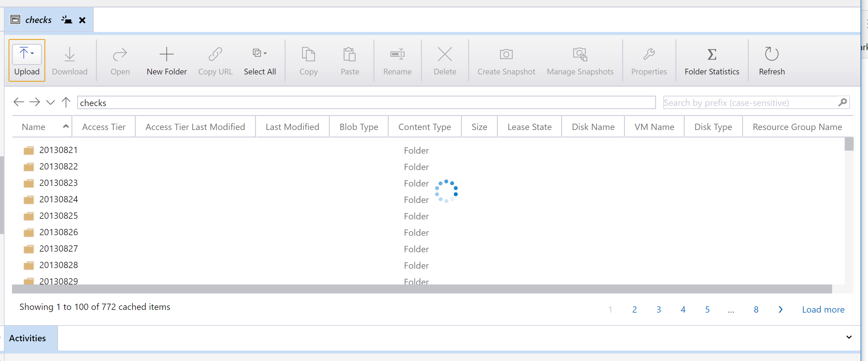Switch to the checks tab
The image size is (868, 361).
click(38, 19)
